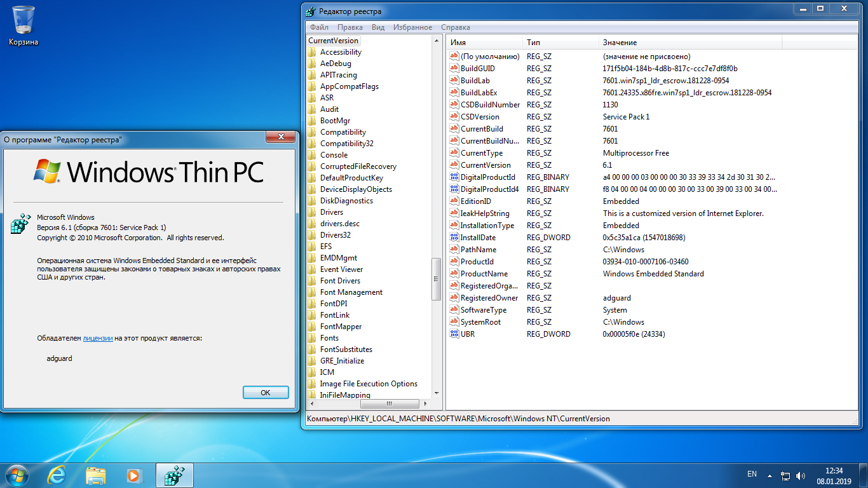Viewport: 868px width, 488px height.
Task: Click the Тип column header
Action: pyautogui.click(x=560, y=42)
